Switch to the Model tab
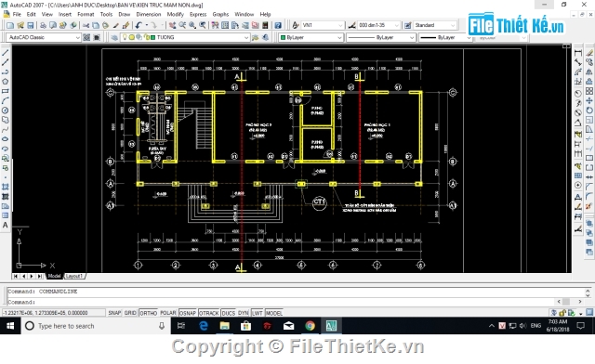This screenshot has width=595, height=364. click(x=54, y=276)
